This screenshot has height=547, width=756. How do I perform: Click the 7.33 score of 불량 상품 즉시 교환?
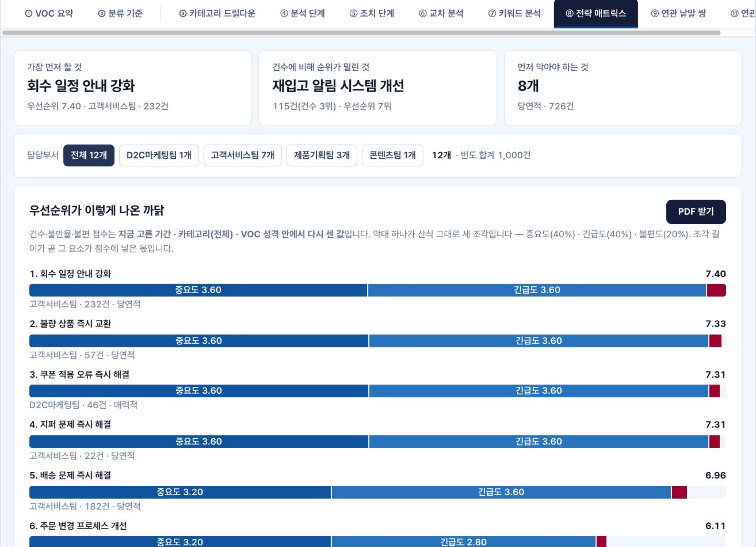716,324
